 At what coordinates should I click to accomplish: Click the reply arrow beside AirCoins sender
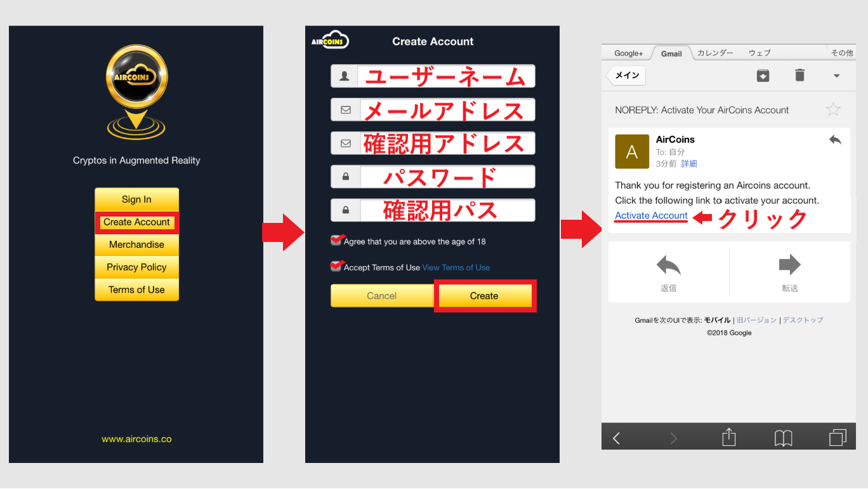pos(835,140)
